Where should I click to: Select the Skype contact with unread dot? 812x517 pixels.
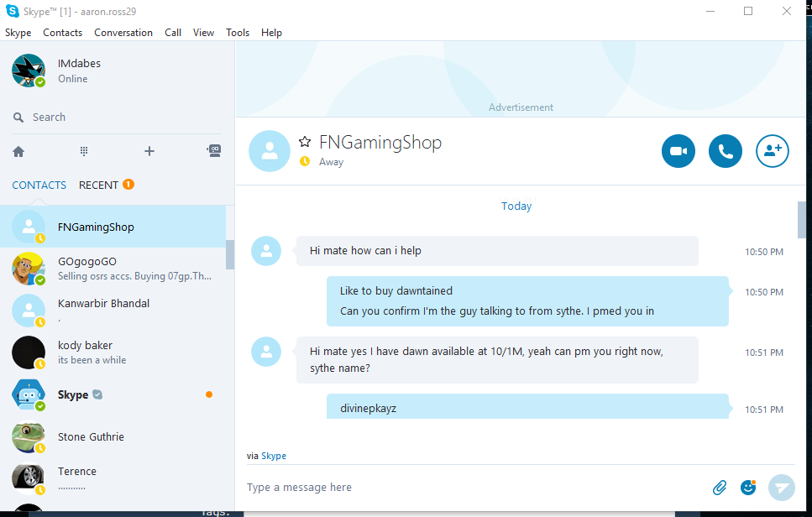point(113,394)
